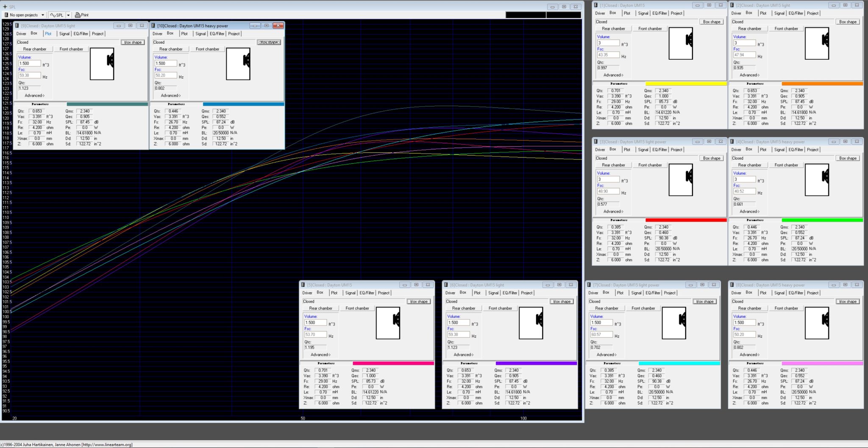Click the project icon beside 'No open projects'
868x448 pixels.
[6, 15]
